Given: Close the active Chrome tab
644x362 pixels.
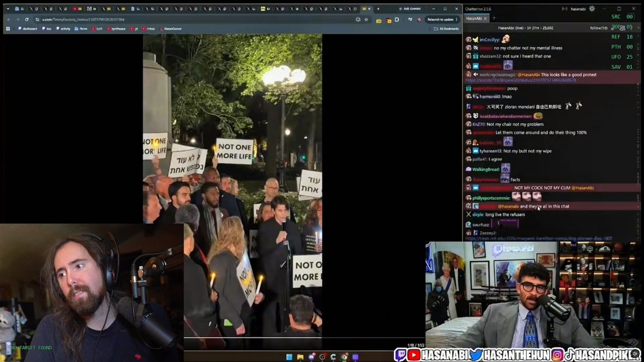Looking at the screenshot, I should point(369,9).
